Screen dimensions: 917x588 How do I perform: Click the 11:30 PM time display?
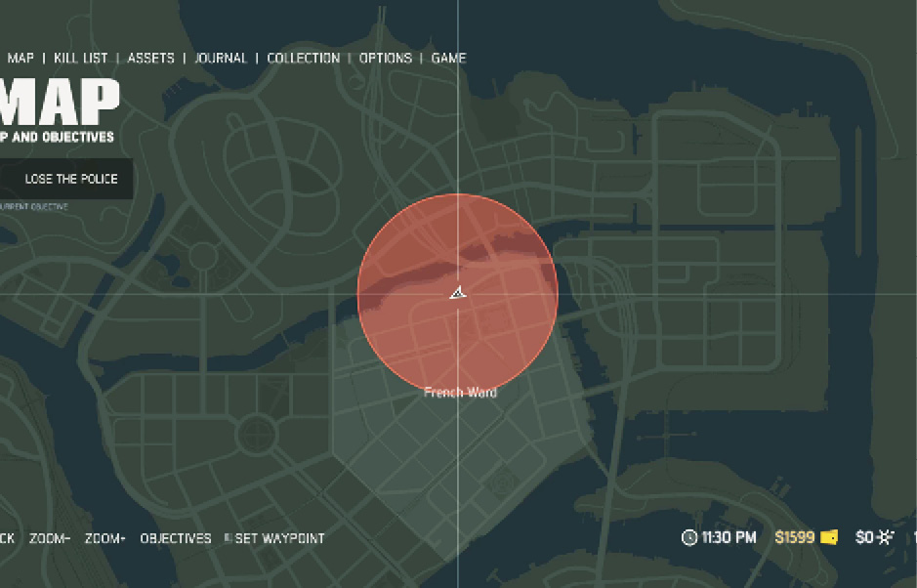[x=729, y=537]
